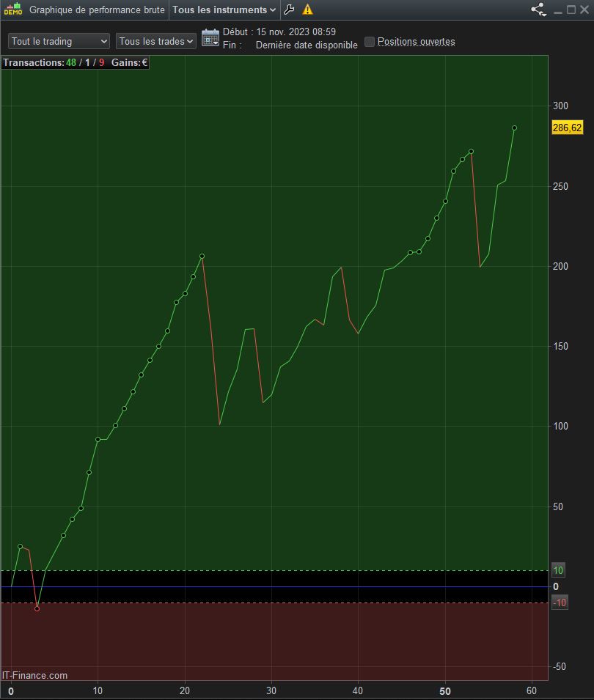Screen dimensions: 594x700
Task: Click Dernière date disponible end date
Action: [307, 45]
